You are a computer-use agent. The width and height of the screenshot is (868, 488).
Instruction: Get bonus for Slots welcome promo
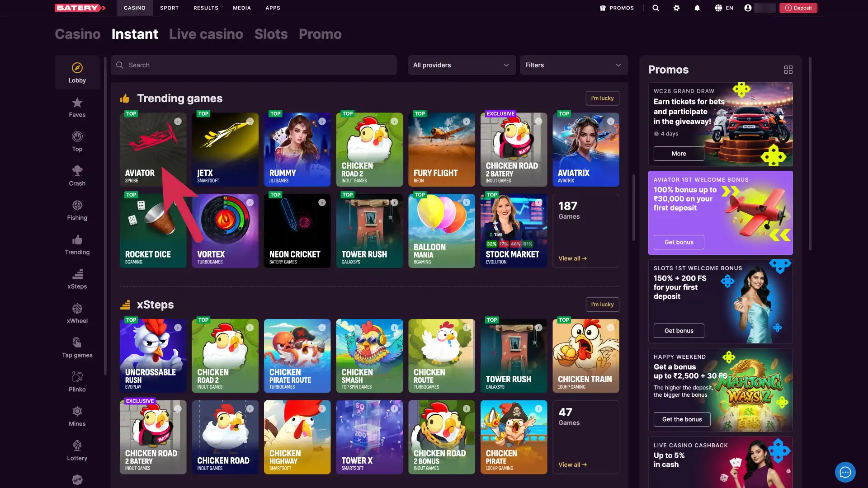click(x=679, y=331)
